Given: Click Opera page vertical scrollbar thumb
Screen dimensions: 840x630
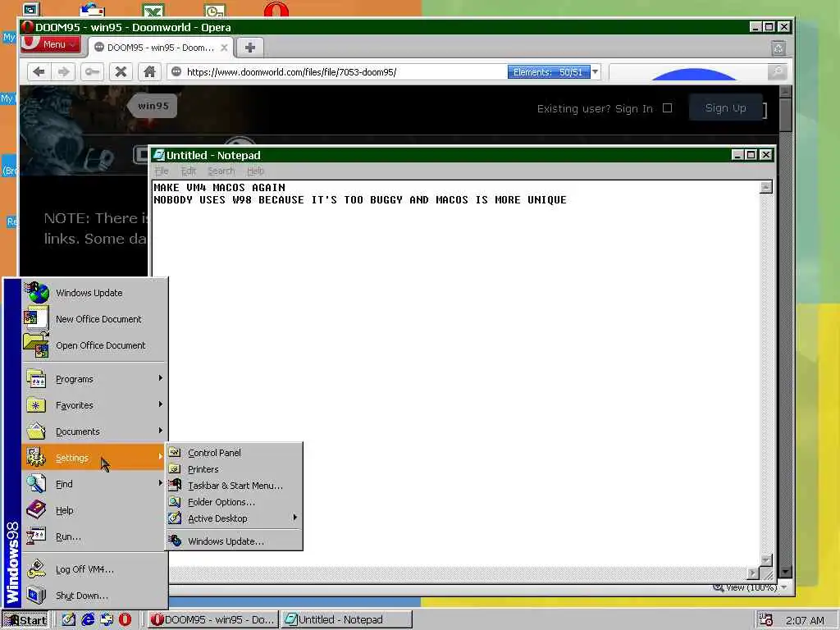Looking at the screenshot, I should [x=786, y=114].
